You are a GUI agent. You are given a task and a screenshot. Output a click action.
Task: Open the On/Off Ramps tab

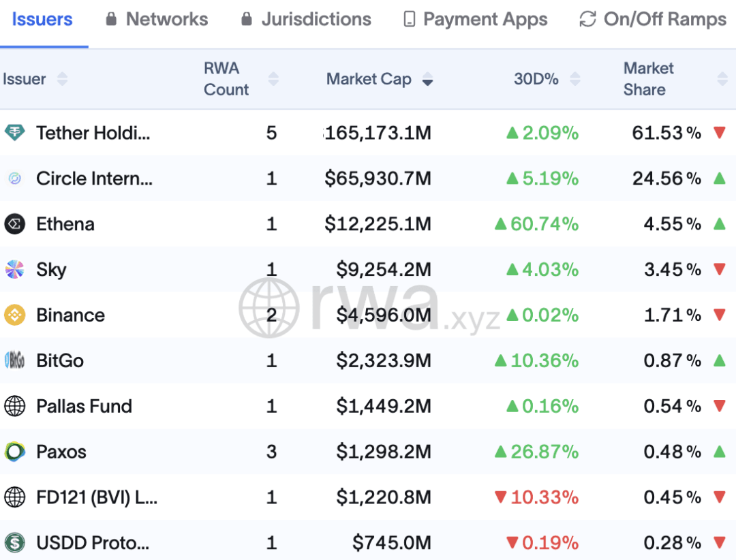coord(653,19)
